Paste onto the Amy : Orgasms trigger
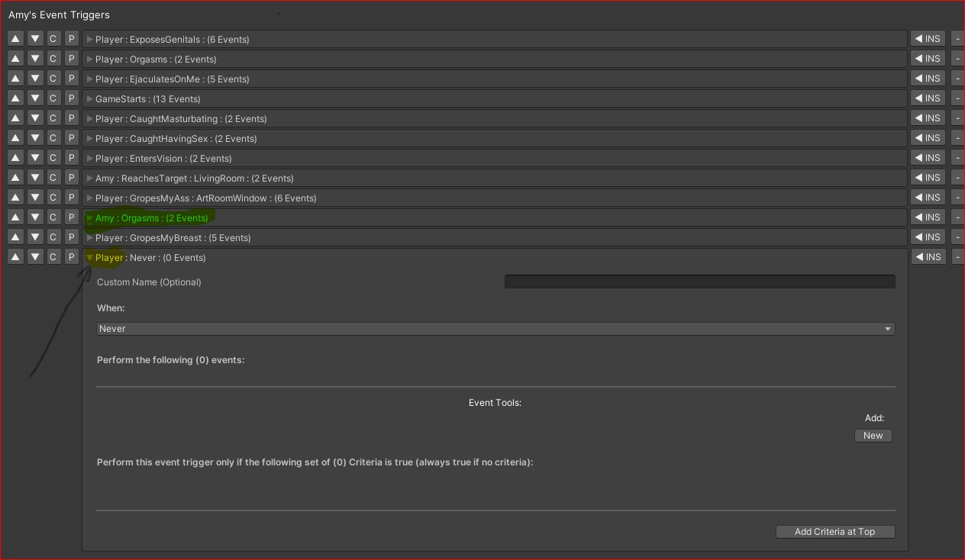 [71, 217]
